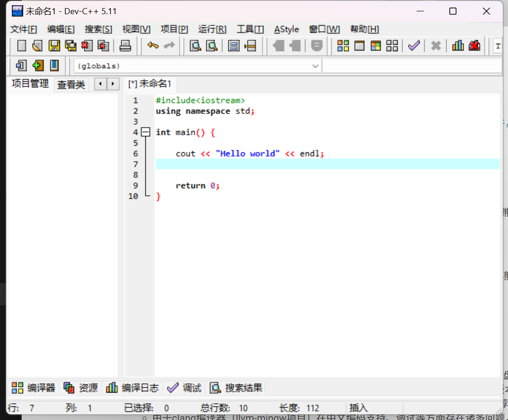The height and width of the screenshot is (420, 508).
Task: Click the Compile & Run toolbar icon
Action: point(376,46)
